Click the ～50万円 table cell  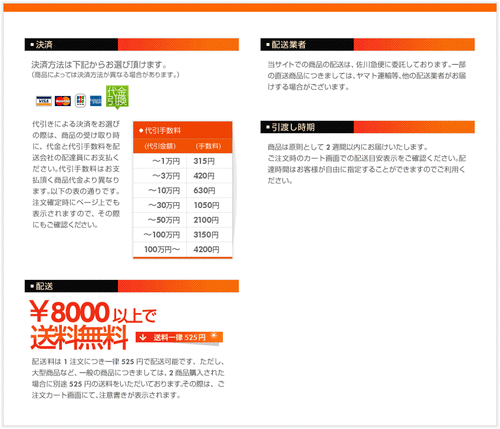(160, 220)
